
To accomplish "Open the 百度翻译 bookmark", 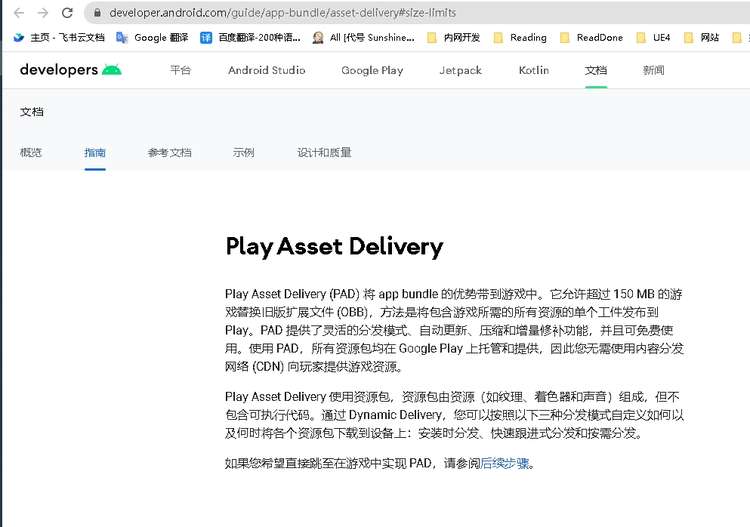I will [251, 37].
